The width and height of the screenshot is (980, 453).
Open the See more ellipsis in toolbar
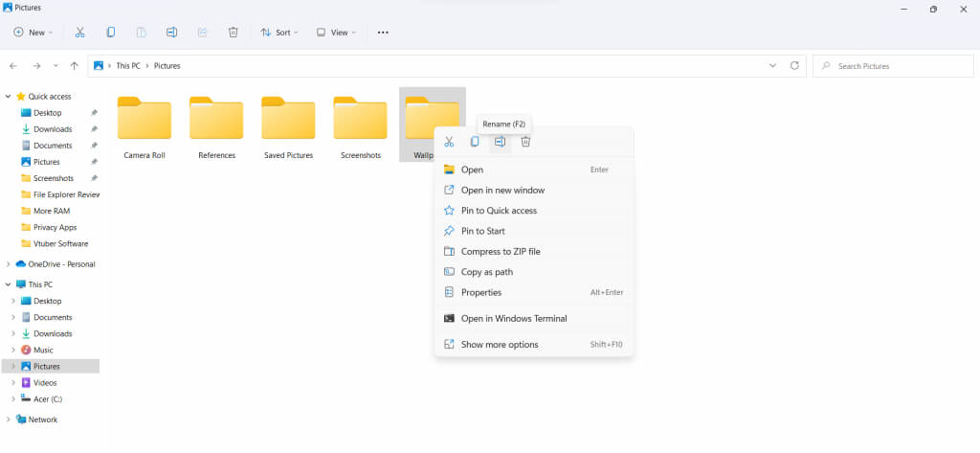tap(383, 32)
